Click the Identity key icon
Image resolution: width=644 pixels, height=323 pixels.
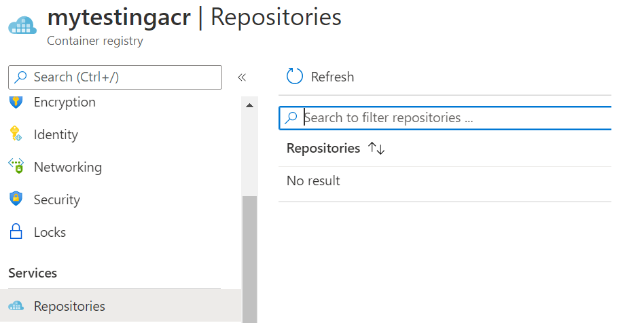click(16, 134)
